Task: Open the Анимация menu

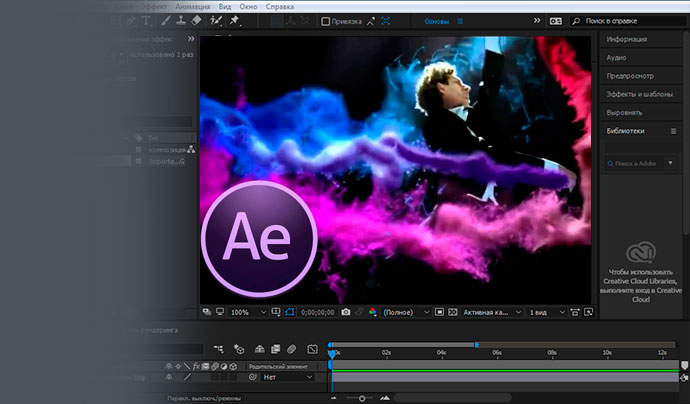Action: (192, 7)
